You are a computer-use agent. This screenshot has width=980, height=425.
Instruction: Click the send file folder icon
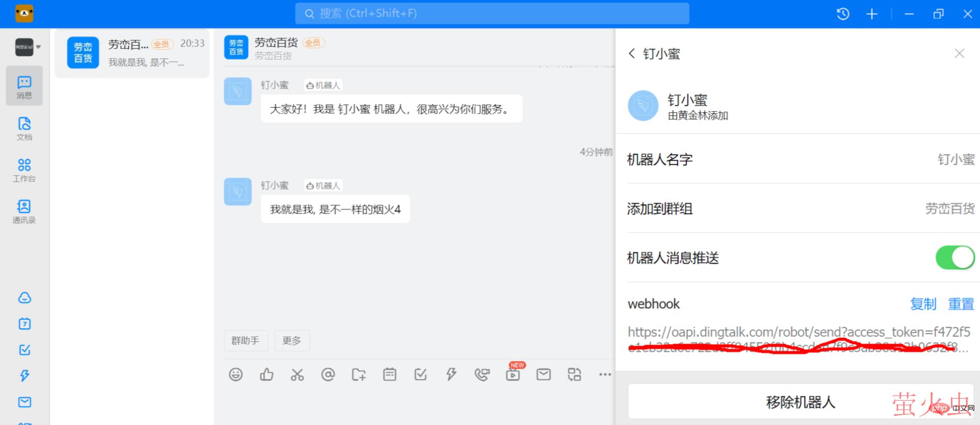[359, 374]
